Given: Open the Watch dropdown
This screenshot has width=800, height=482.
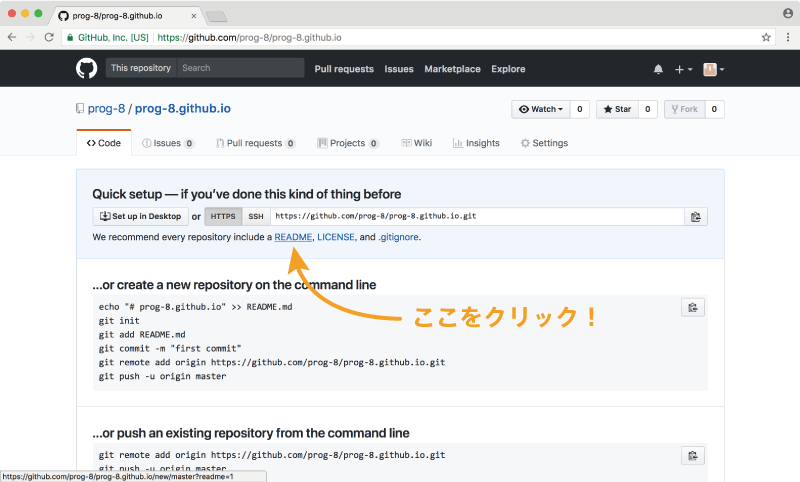Looking at the screenshot, I should [x=541, y=109].
